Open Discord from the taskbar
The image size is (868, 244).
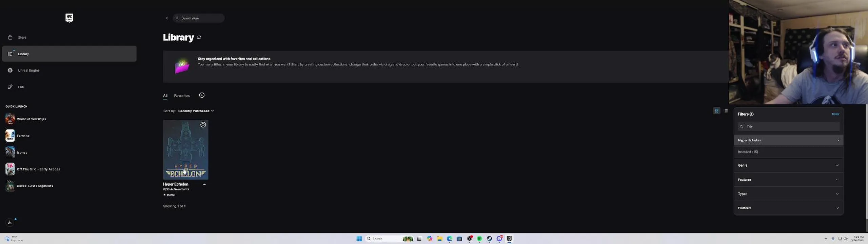(499, 239)
